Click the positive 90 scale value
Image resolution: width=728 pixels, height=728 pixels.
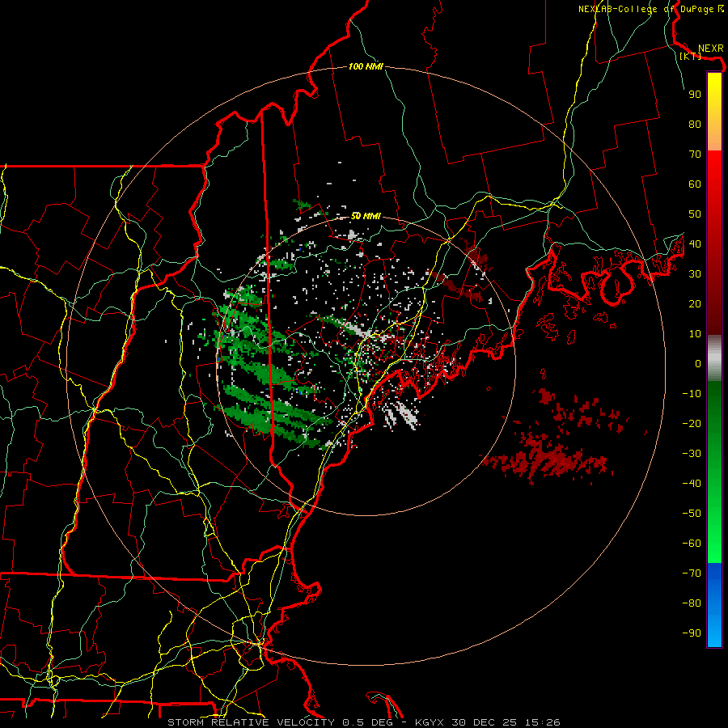pyautogui.click(x=695, y=95)
